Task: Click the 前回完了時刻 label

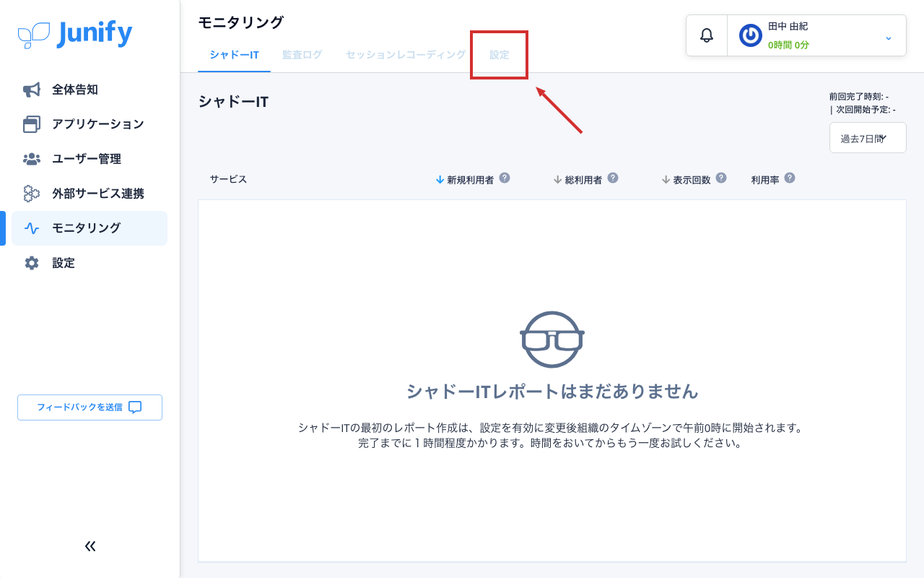Action: coord(859,96)
